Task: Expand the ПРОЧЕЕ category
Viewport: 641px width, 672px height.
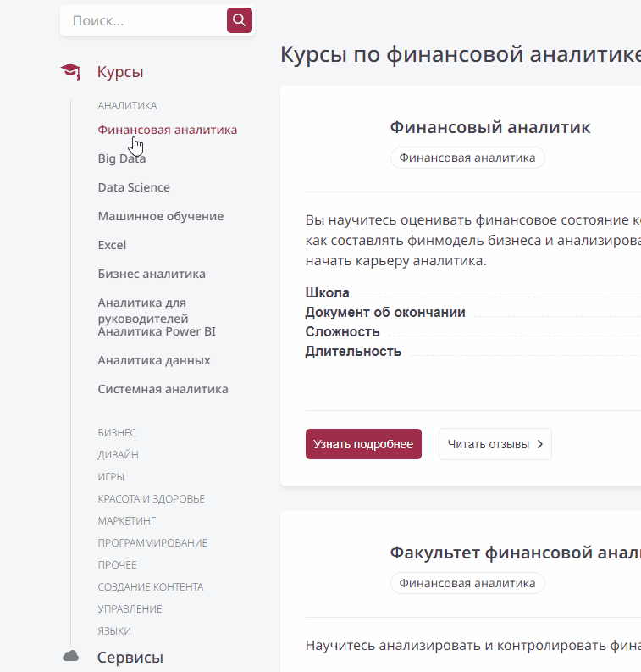Action: (x=118, y=565)
